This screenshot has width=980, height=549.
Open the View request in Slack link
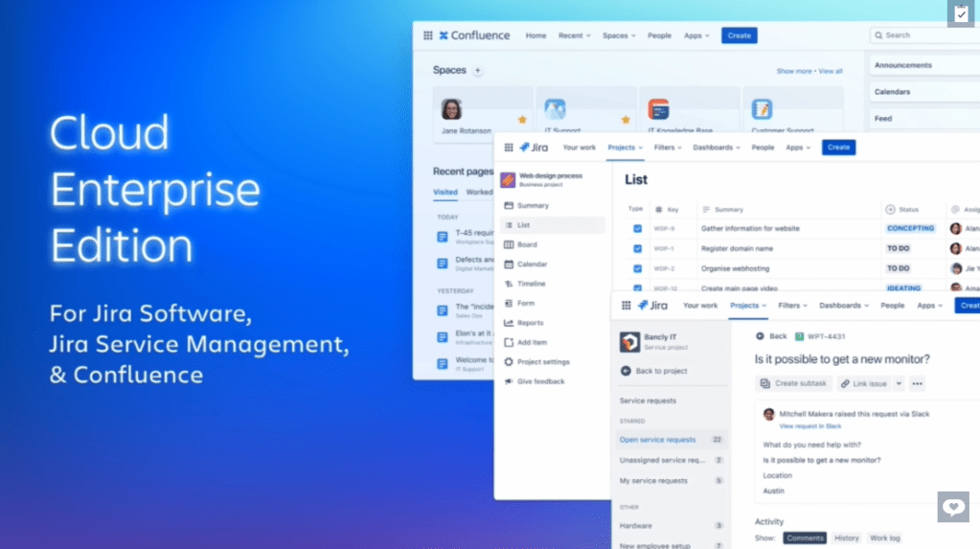click(x=809, y=425)
